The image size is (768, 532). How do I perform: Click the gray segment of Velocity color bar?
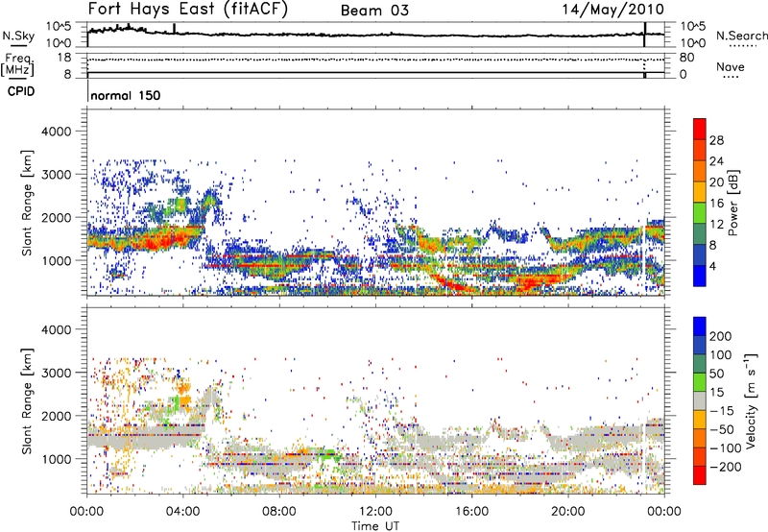(x=700, y=400)
